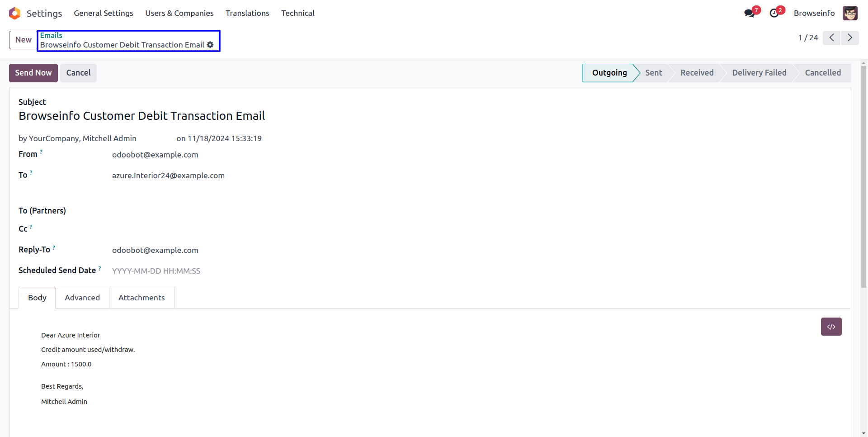
Task: Click the user avatar picture
Action: click(x=850, y=13)
